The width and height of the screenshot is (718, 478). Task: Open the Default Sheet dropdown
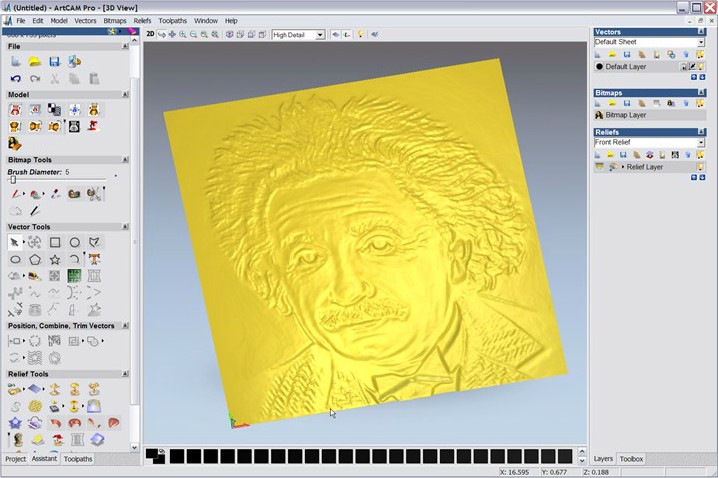[701, 43]
